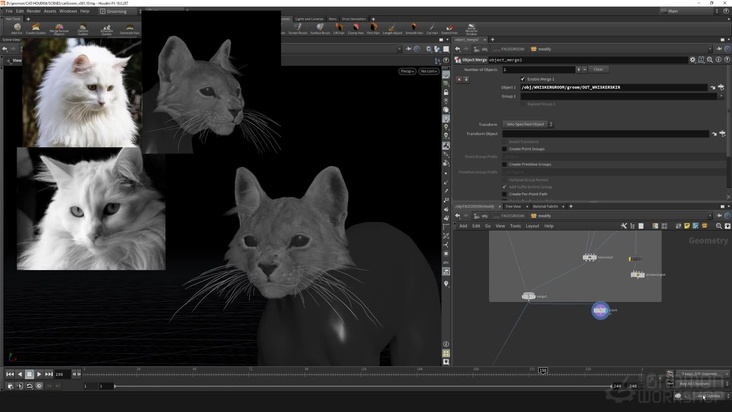
Task: Switch to the Material Palette tab
Action: [x=545, y=206]
